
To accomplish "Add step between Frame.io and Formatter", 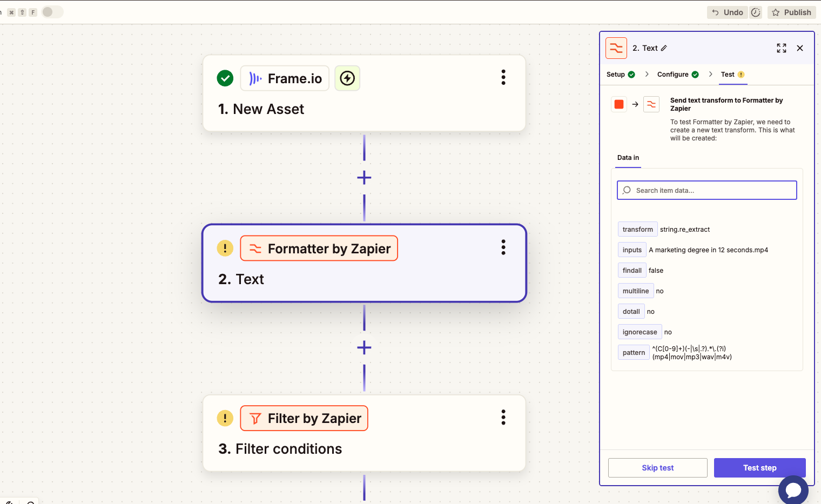I will [364, 177].
